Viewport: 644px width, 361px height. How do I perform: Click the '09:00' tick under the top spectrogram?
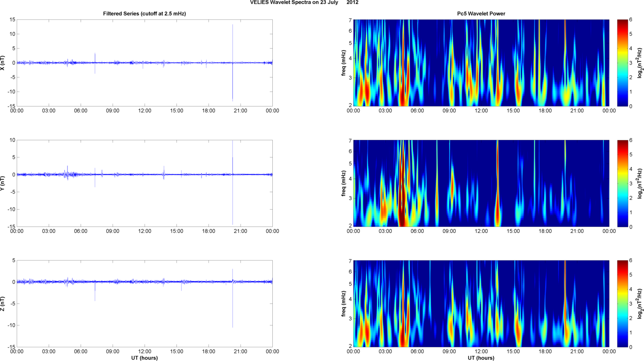coord(449,111)
